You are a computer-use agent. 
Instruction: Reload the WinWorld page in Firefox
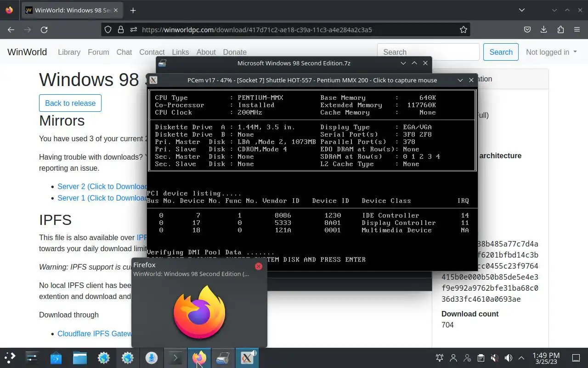(44, 29)
